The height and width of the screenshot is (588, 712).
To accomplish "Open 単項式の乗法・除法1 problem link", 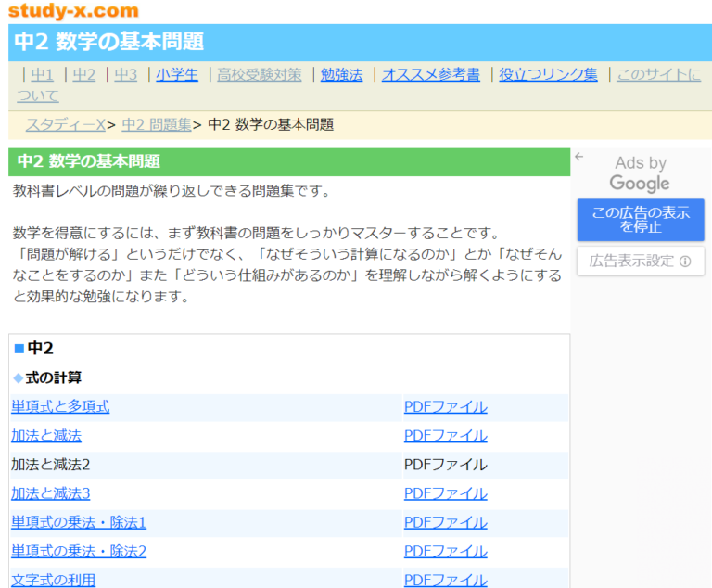I will 79,522.
